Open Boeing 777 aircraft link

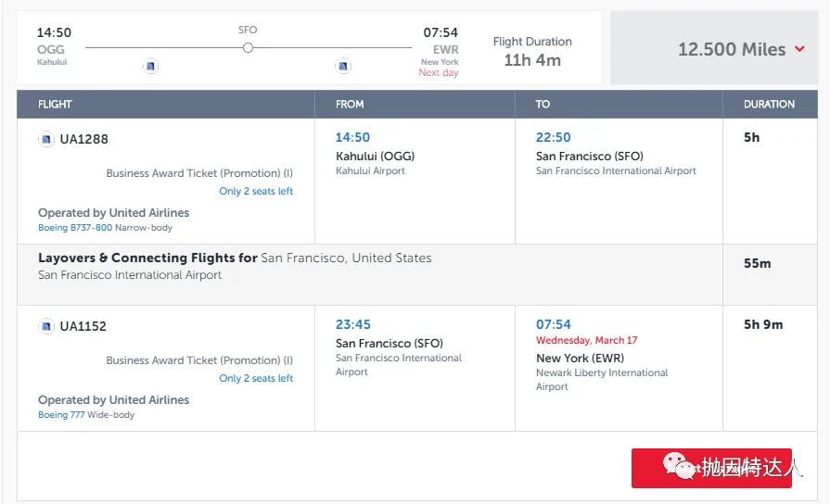click(x=61, y=415)
